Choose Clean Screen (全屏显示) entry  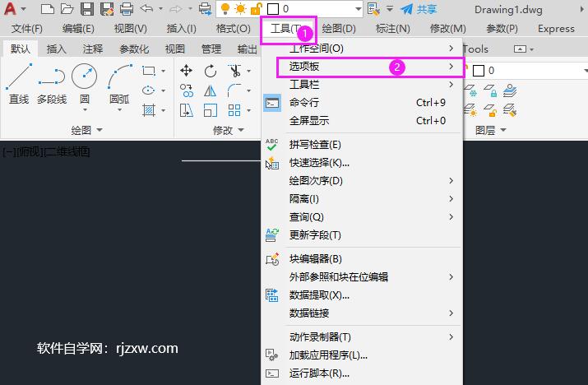(x=362, y=120)
